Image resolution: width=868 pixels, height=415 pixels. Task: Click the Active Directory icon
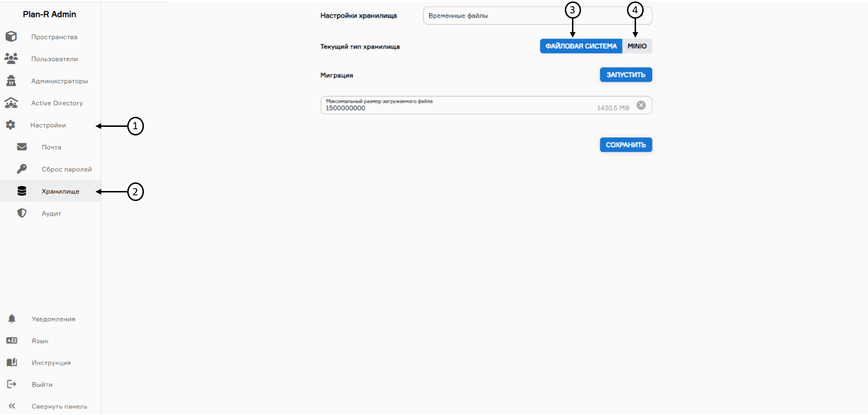[x=11, y=103]
